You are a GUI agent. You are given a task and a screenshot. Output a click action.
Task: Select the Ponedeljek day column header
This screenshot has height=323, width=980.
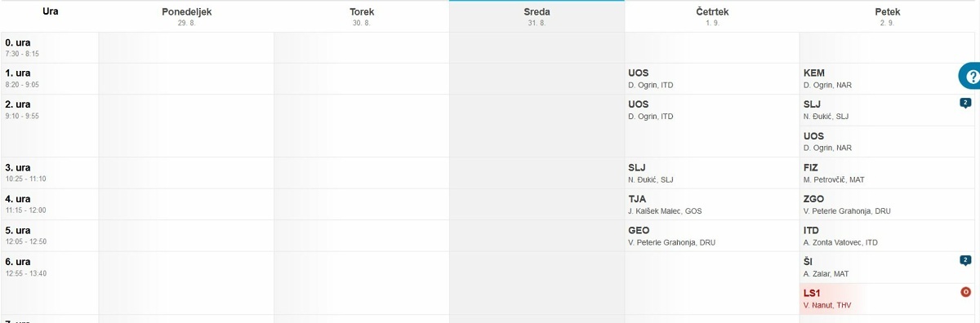click(x=186, y=16)
